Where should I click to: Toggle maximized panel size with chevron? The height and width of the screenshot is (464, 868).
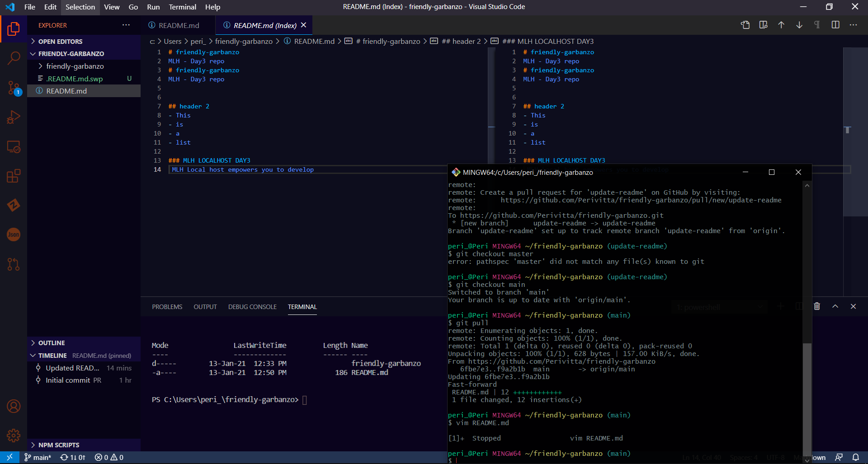835,306
